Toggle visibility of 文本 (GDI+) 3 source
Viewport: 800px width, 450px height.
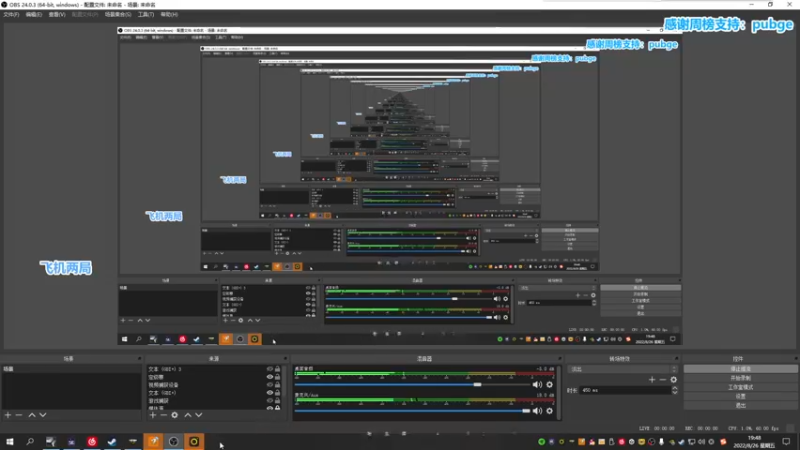[270, 369]
